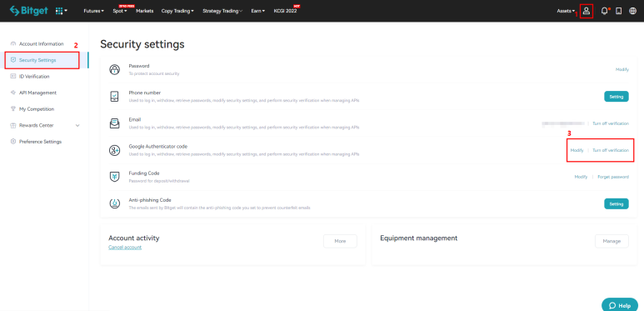The image size is (644, 311).
Task: Expand the Rewards Center chevron
Action: coord(77,125)
